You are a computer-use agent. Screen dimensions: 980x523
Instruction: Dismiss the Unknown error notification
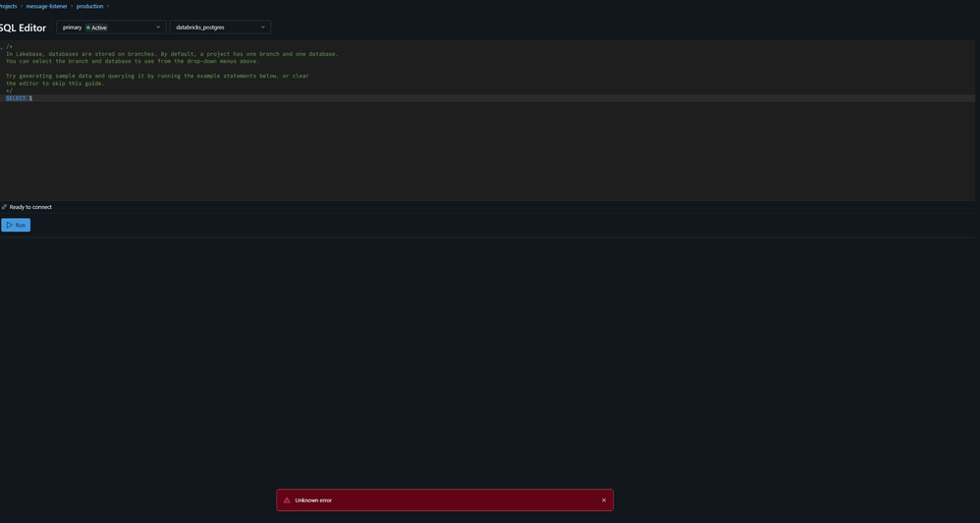coord(604,500)
